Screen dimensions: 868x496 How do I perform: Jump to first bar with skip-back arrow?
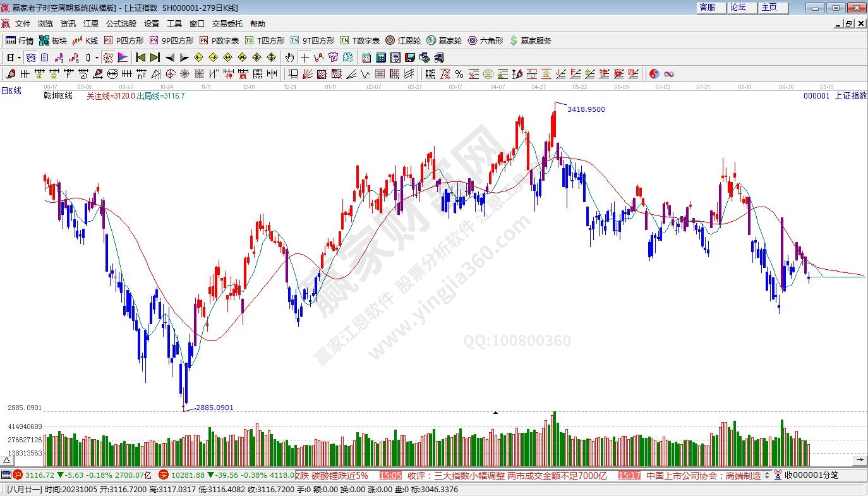coord(140,57)
